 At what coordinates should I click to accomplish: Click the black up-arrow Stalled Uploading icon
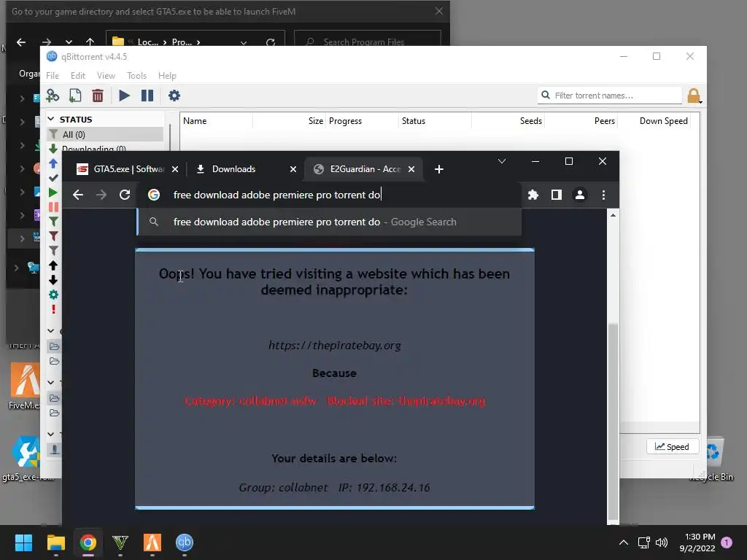53,265
